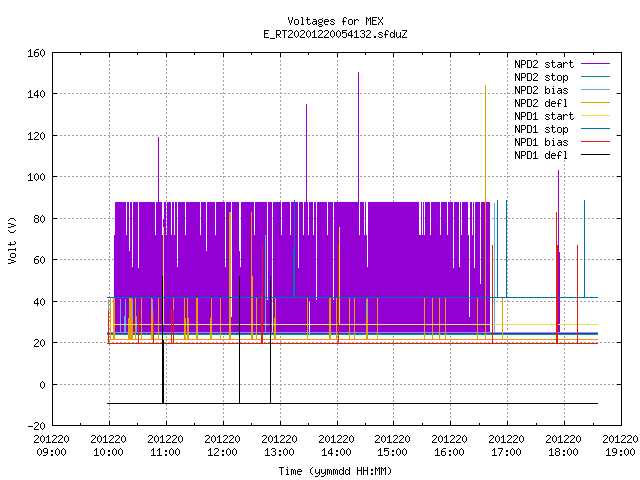Image resolution: width=640 pixels, height=480 pixels.
Task: Click the yellow NPD1 start legend line
Action: (x=595, y=116)
